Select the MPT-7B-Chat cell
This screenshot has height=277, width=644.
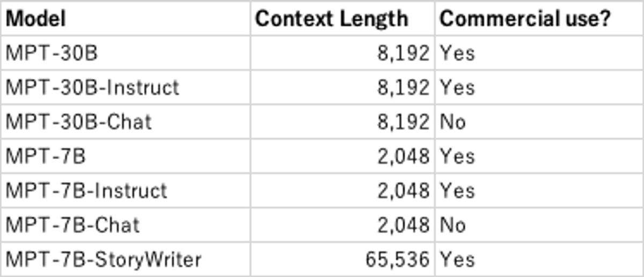point(126,224)
